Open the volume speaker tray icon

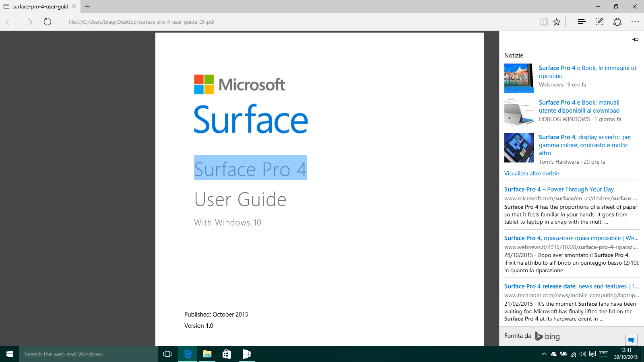(583, 354)
